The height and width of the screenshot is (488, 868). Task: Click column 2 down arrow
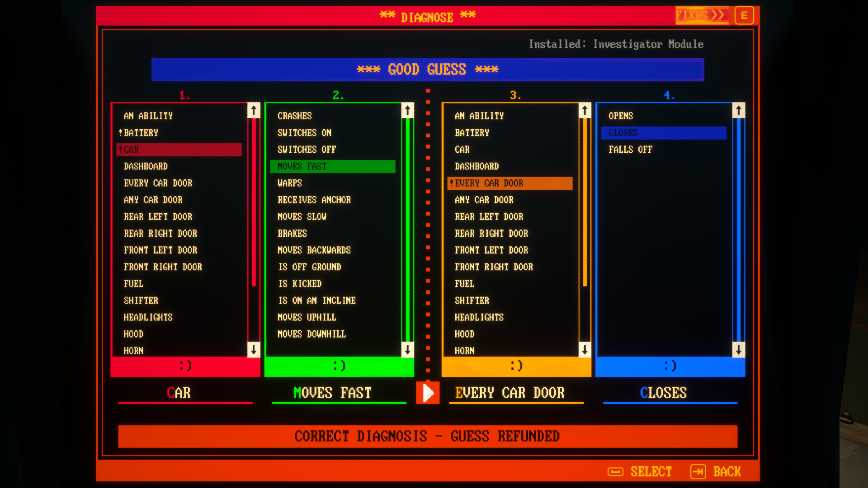407,349
